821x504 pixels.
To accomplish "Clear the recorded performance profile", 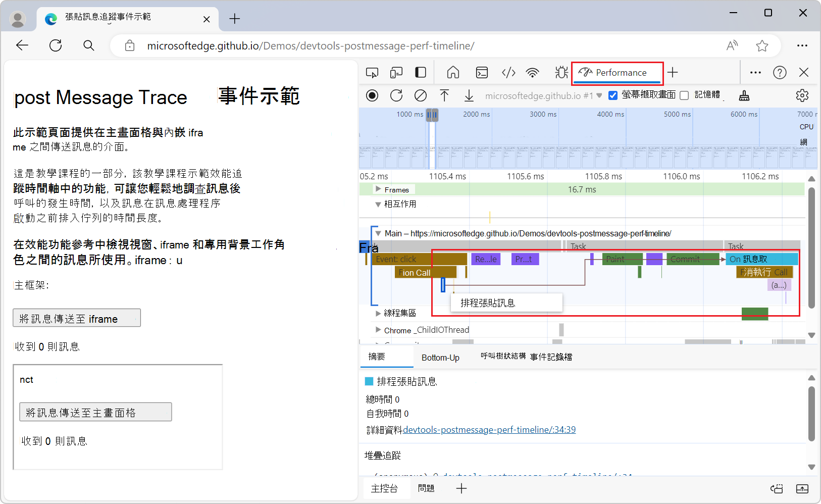I will [421, 95].
